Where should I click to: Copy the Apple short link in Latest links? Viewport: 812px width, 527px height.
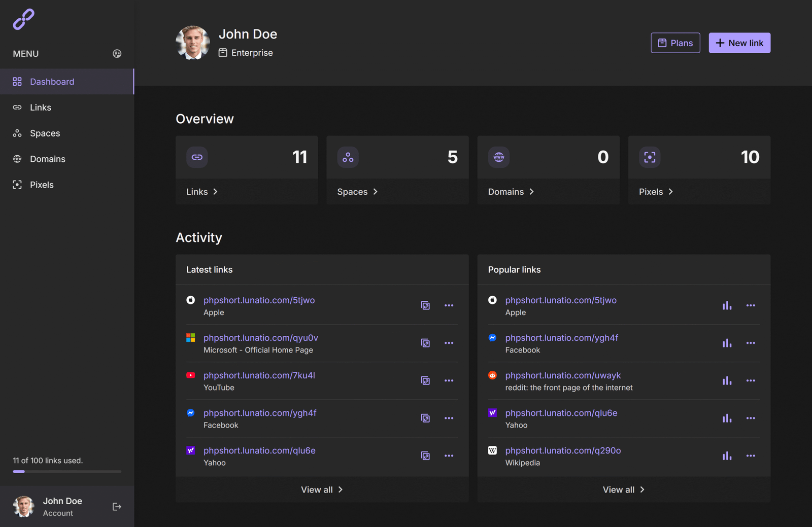pyautogui.click(x=425, y=305)
